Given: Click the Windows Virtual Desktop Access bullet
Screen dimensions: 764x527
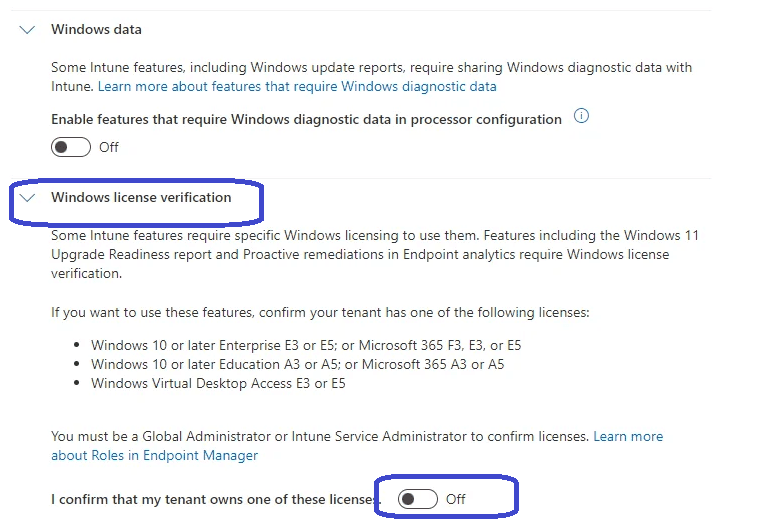Looking at the screenshot, I should [218, 383].
